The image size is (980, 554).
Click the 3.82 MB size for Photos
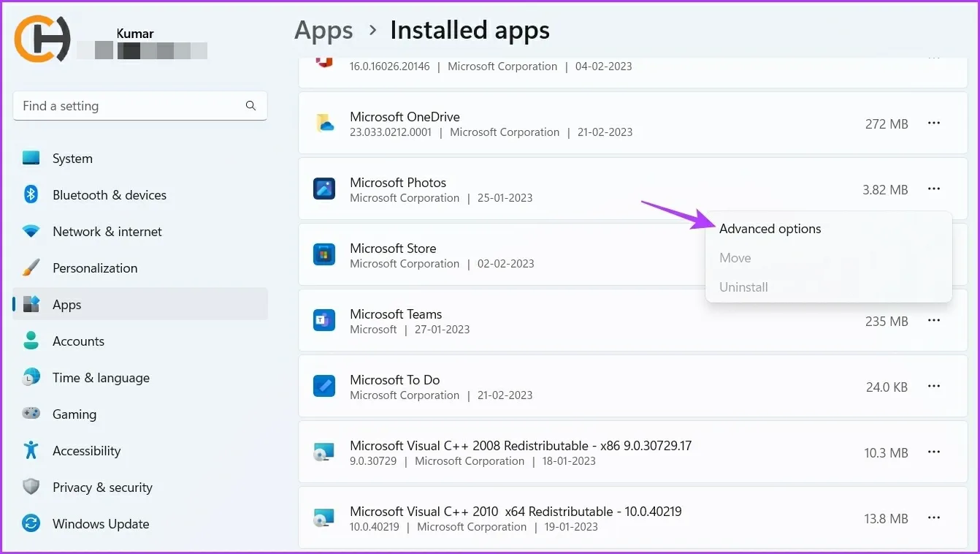885,190
